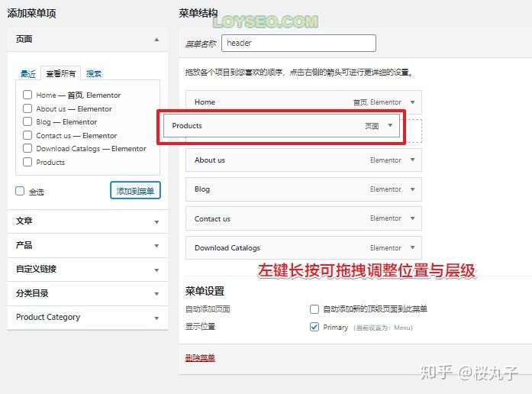
Task: Open About us menu item settings arrow
Action: [413, 160]
